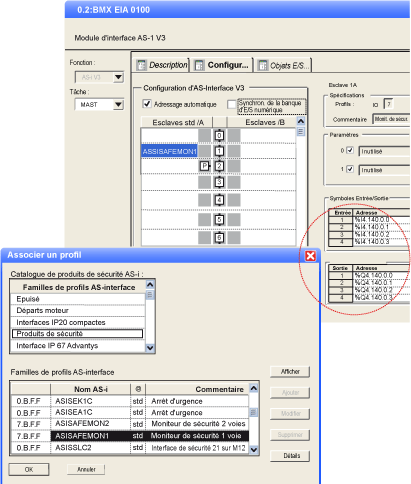Image resolution: width=411 pixels, height=484 pixels.
Task: Uncheck parameter 0 checkbox
Action: (x=350, y=150)
